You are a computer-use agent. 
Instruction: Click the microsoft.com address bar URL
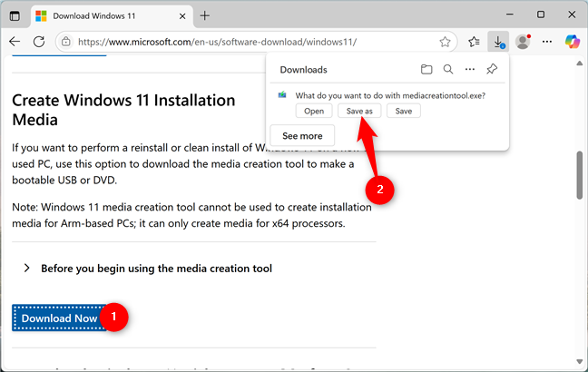(217, 42)
